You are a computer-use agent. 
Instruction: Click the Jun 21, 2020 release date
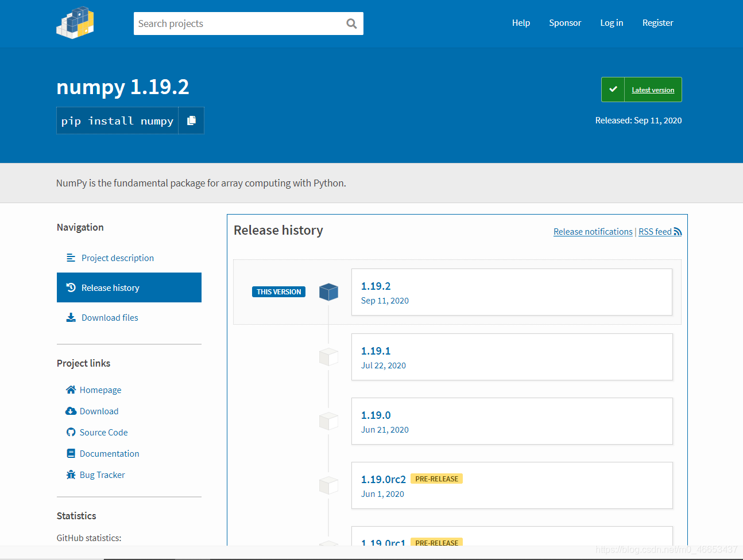pos(385,430)
